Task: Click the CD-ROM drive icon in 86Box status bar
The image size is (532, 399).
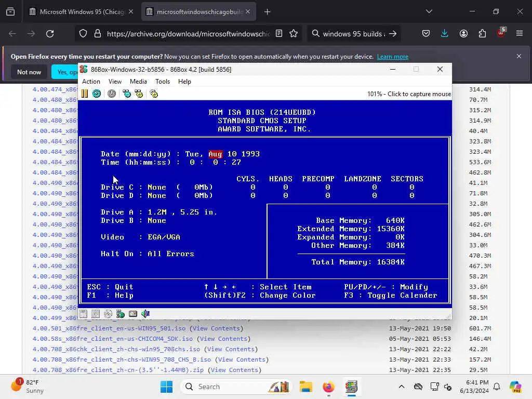Action: coord(108,314)
